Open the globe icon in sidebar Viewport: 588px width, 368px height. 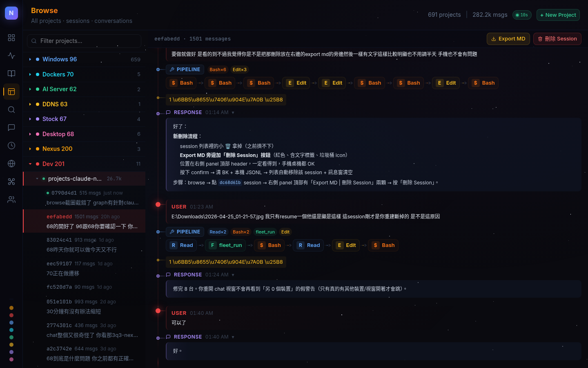pos(11,164)
